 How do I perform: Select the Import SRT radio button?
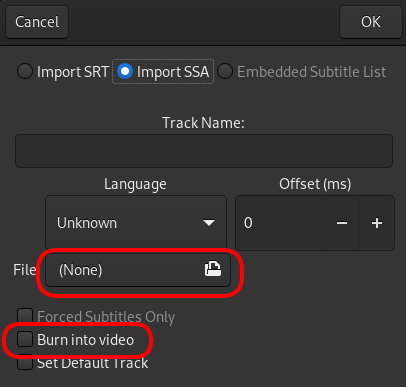(25, 71)
